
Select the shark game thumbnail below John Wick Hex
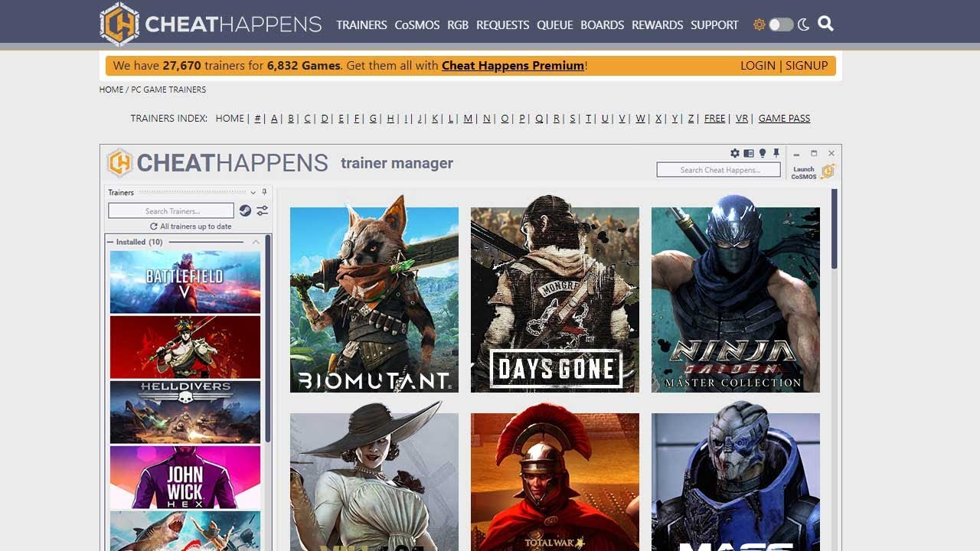click(x=185, y=531)
